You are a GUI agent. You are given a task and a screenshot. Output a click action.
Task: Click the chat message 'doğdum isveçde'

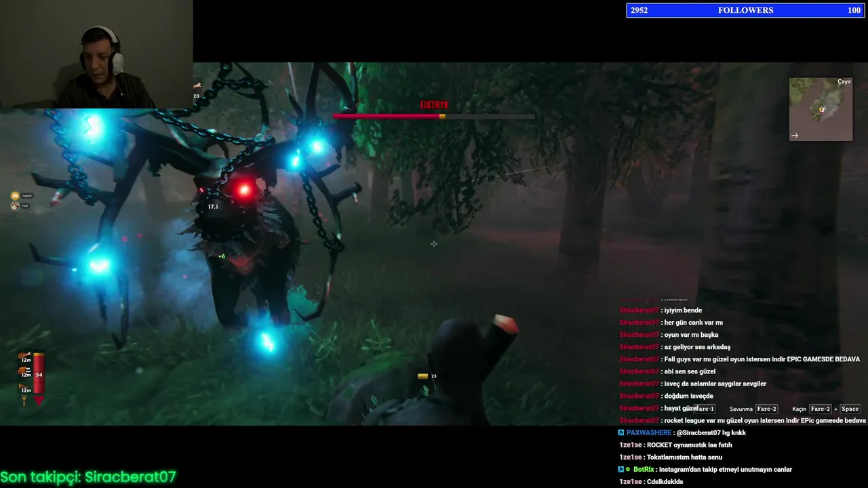coord(688,396)
